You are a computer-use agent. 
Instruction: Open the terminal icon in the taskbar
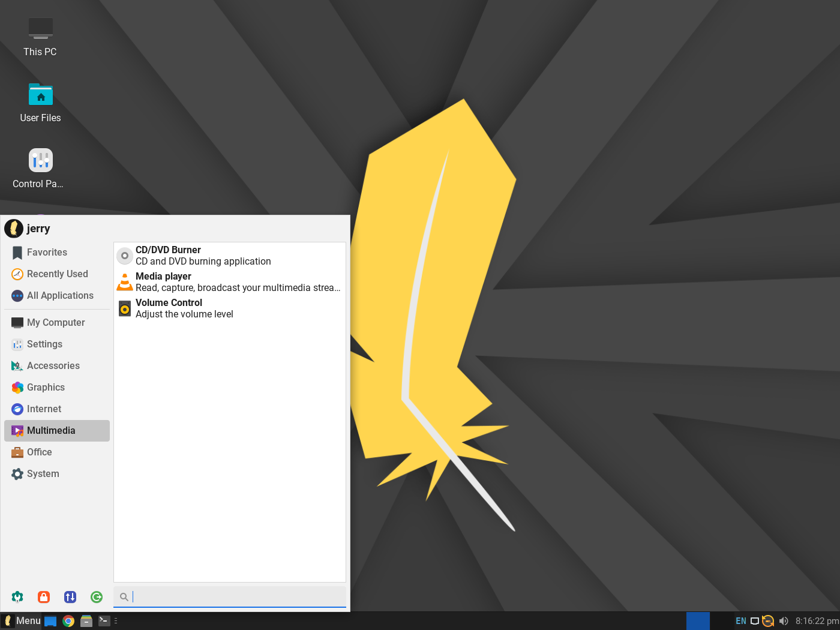pyautogui.click(x=104, y=621)
